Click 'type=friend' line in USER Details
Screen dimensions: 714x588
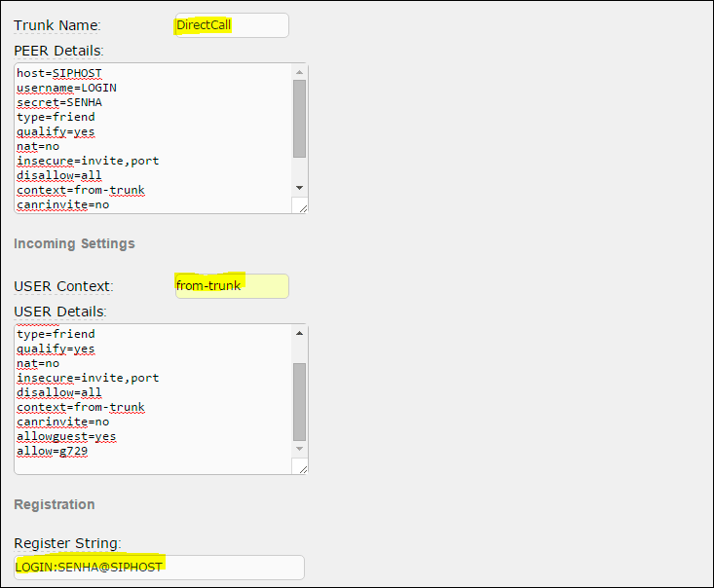pyautogui.click(x=56, y=334)
